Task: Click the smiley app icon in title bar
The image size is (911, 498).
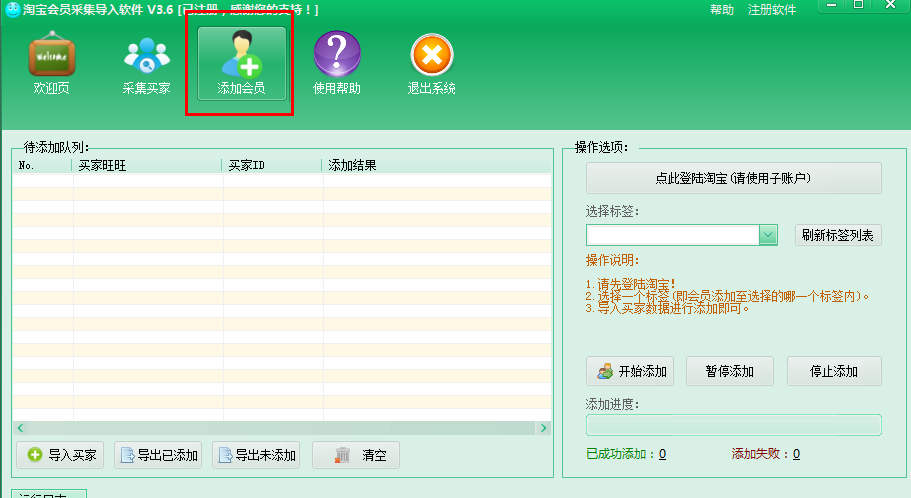Action: click(12, 9)
